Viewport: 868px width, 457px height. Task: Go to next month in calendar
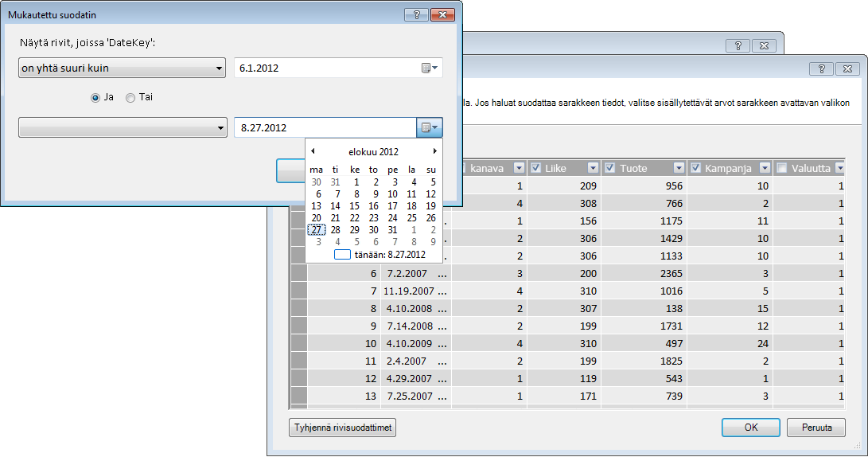click(434, 151)
